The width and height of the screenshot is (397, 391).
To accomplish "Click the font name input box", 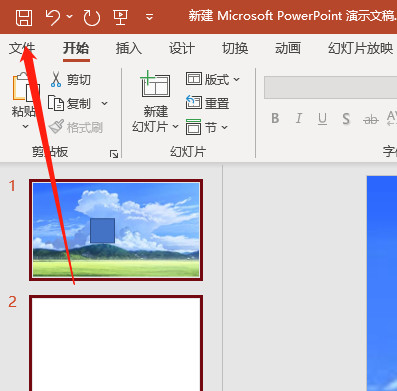I will click(x=330, y=87).
